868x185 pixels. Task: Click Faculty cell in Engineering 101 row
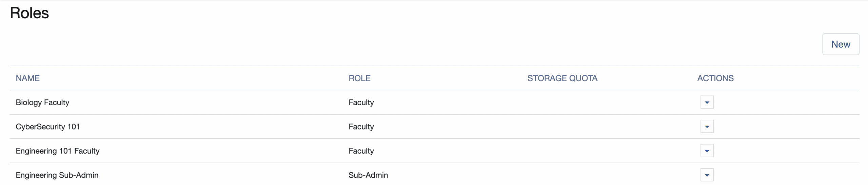pos(361,151)
